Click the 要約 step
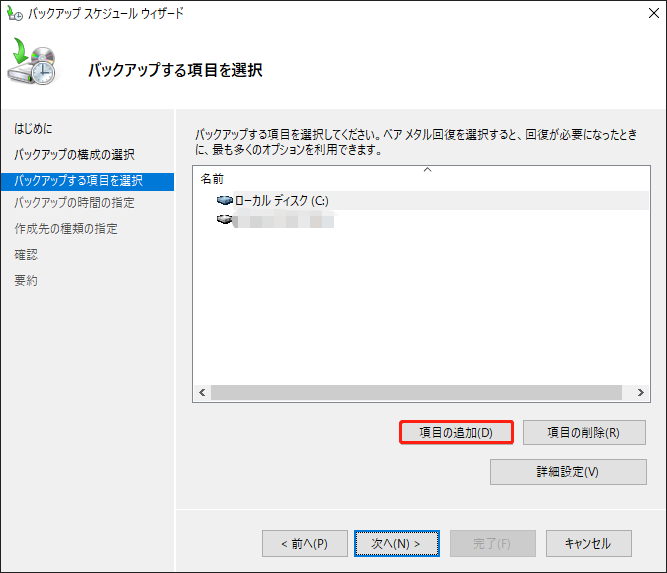Image resolution: width=667 pixels, height=573 pixels. (x=26, y=281)
